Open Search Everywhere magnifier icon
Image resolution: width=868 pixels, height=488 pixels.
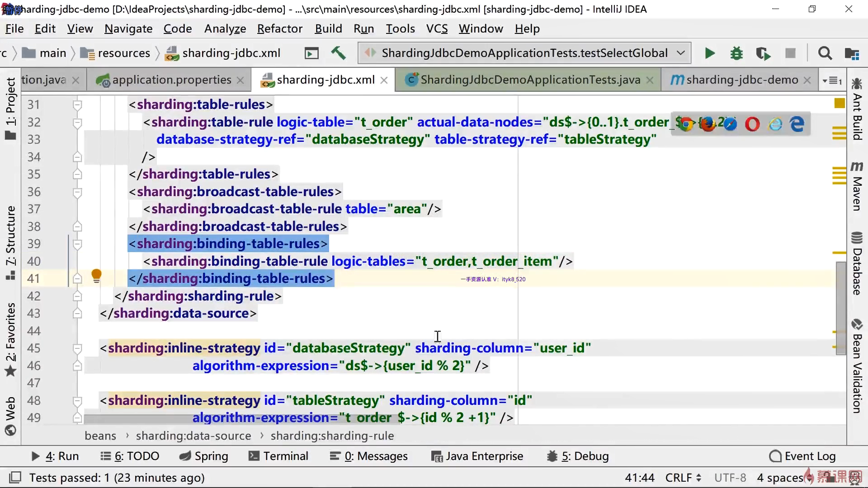pos(825,53)
